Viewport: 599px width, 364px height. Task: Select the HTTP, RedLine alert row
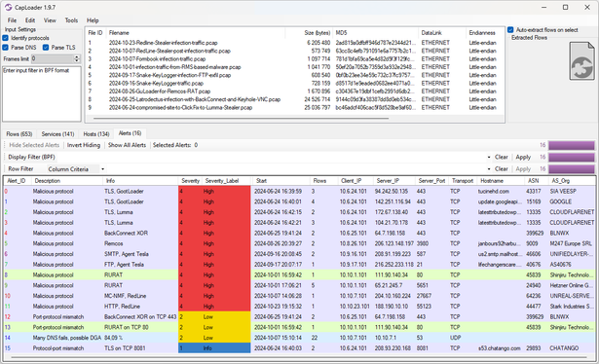pos(299,307)
